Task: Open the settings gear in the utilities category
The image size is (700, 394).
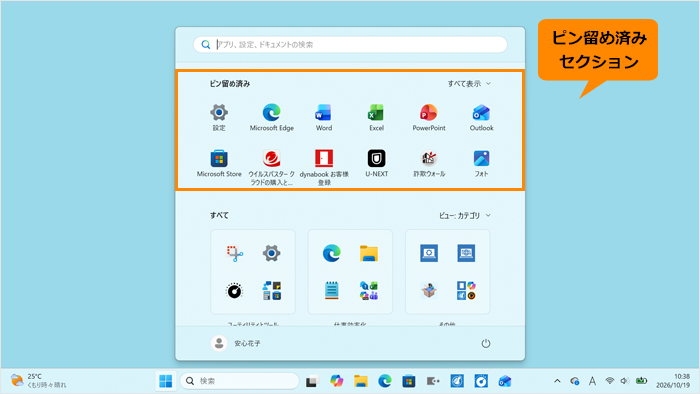Action: pyautogui.click(x=271, y=253)
